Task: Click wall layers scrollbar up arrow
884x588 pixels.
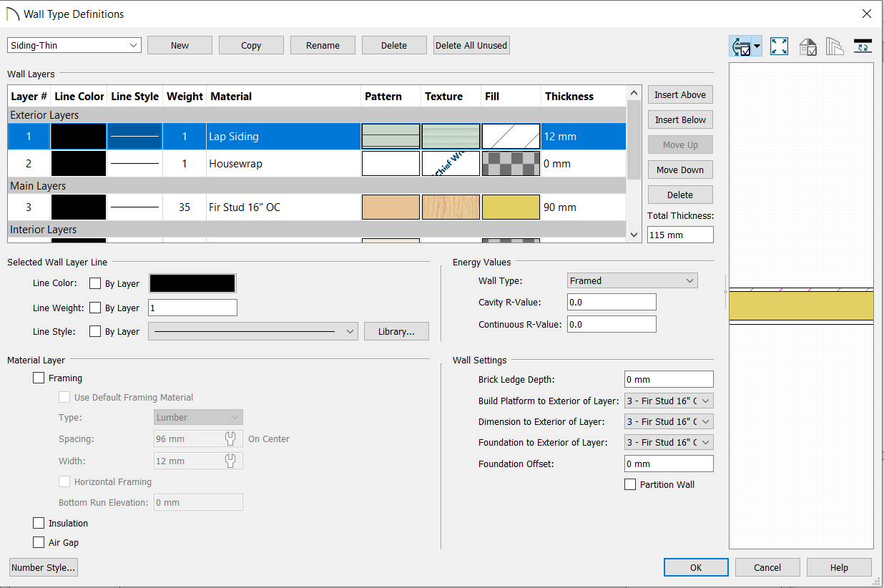Action: coord(634,92)
